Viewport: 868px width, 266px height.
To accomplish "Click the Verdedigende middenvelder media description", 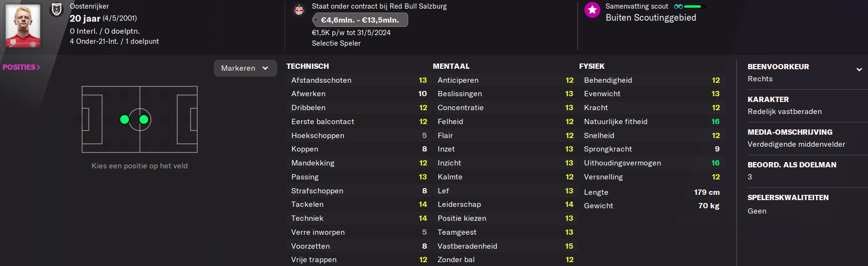I will [796, 144].
